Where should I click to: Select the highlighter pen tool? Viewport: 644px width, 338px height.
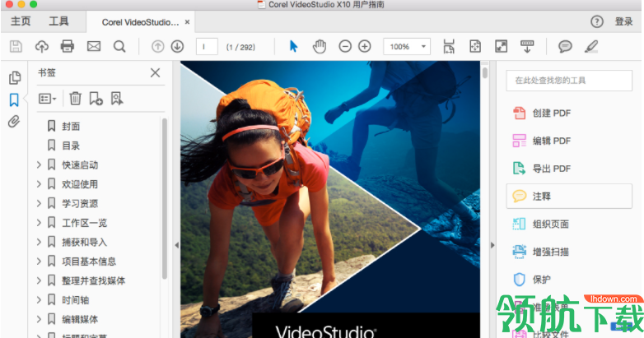[x=591, y=46]
